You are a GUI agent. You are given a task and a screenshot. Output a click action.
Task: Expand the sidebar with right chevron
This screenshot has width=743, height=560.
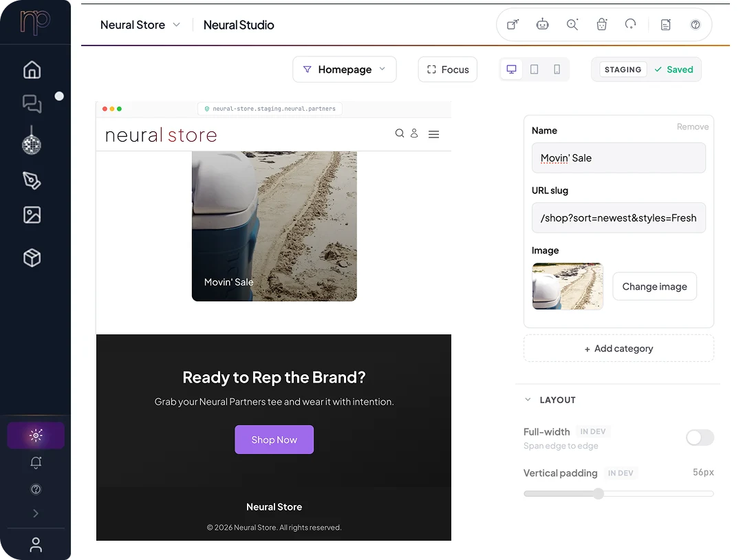[36, 513]
